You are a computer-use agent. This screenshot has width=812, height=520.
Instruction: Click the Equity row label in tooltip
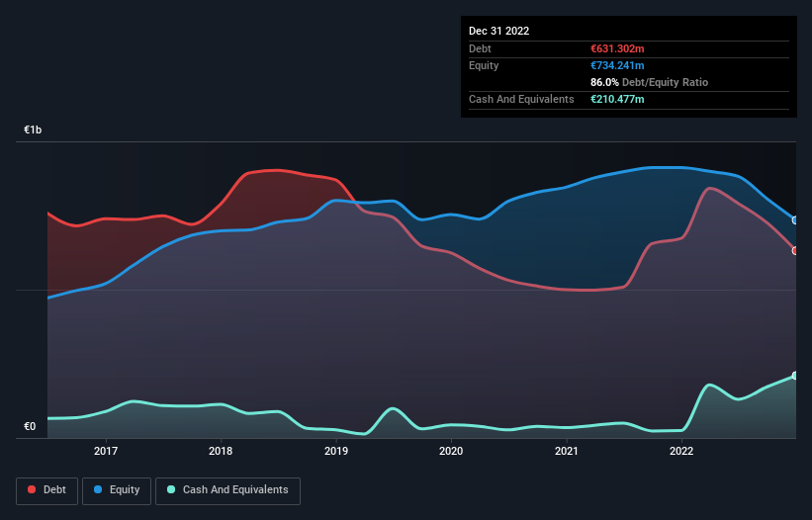click(x=484, y=65)
